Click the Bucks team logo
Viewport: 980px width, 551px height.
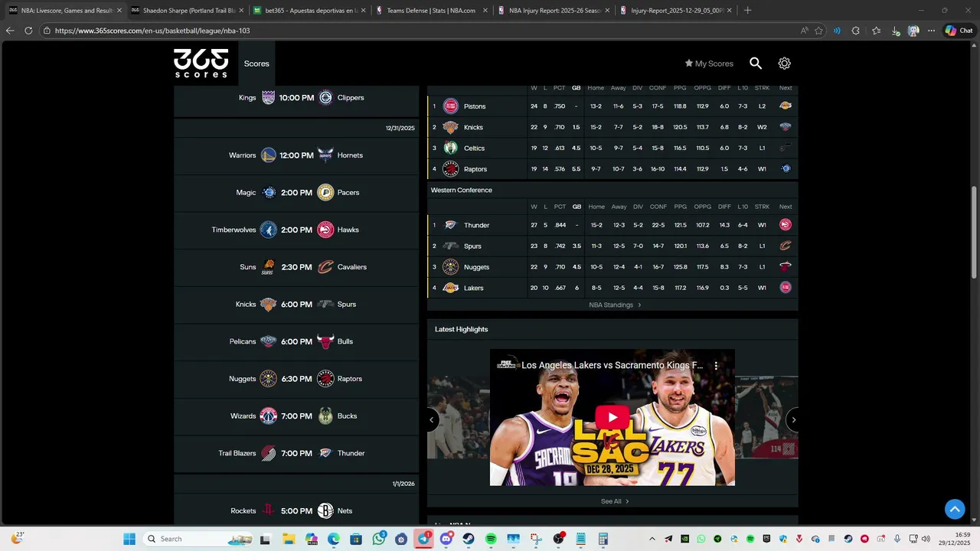[325, 416]
